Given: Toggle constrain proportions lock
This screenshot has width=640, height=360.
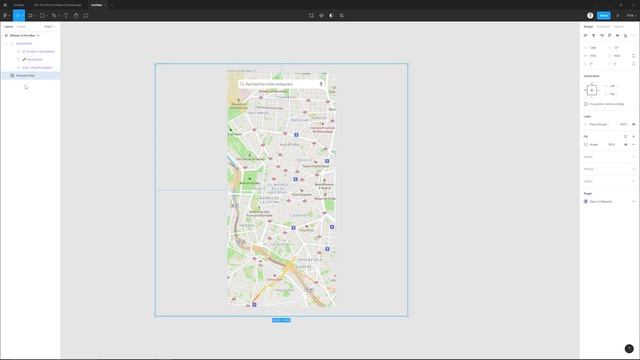Looking at the screenshot, I should 633,56.
